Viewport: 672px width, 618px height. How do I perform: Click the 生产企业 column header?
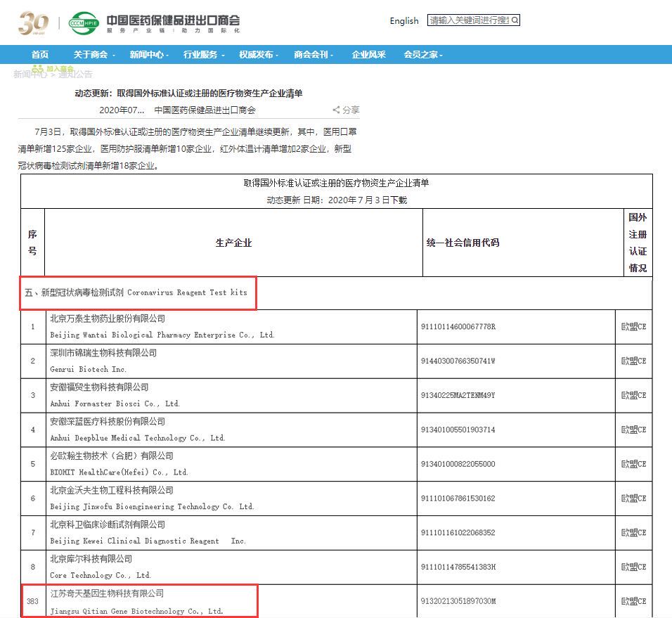tap(233, 243)
